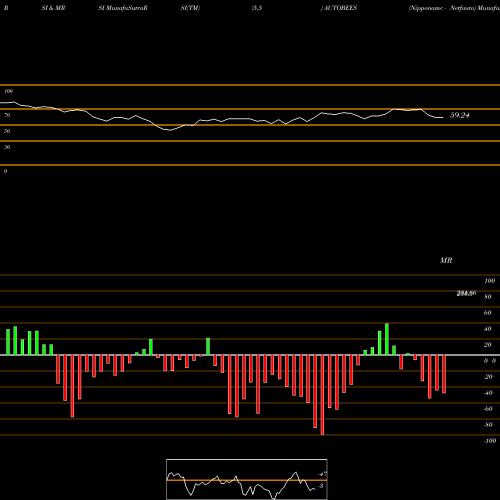Click the 80 label on the MR right axis
The height and width of the screenshot is (500, 500).
[x=488, y=297]
